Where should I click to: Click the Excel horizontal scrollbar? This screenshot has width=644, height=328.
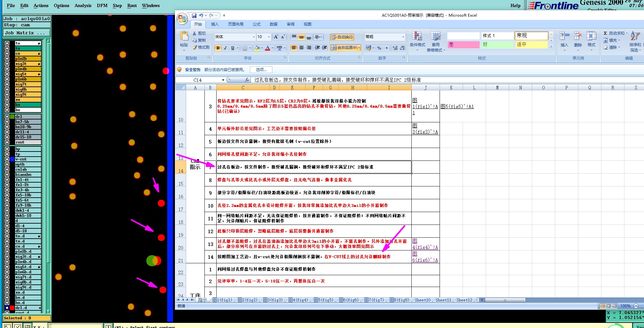tap(505, 300)
